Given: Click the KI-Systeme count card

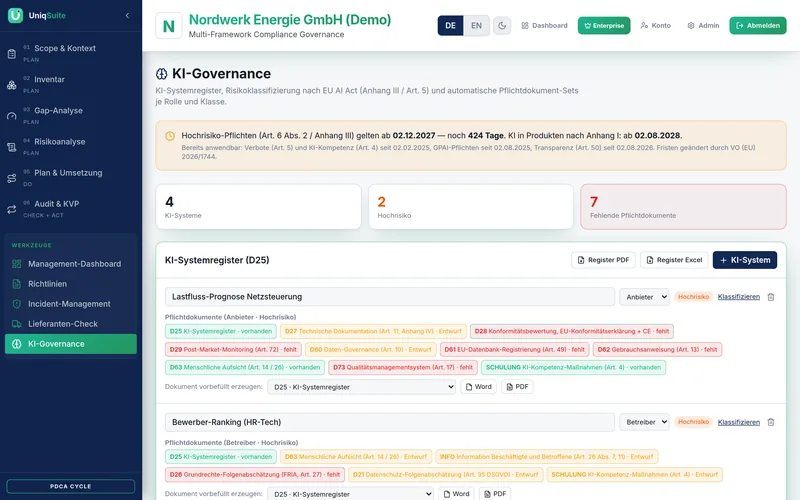Looking at the screenshot, I should tap(258, 207).
